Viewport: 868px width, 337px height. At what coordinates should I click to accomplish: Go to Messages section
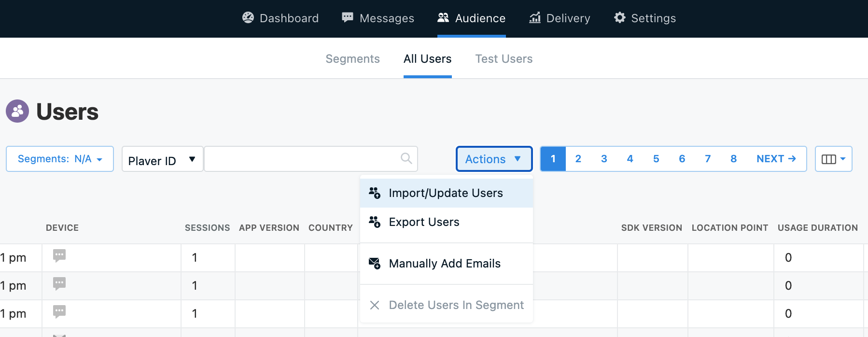[x=378, y=18]
